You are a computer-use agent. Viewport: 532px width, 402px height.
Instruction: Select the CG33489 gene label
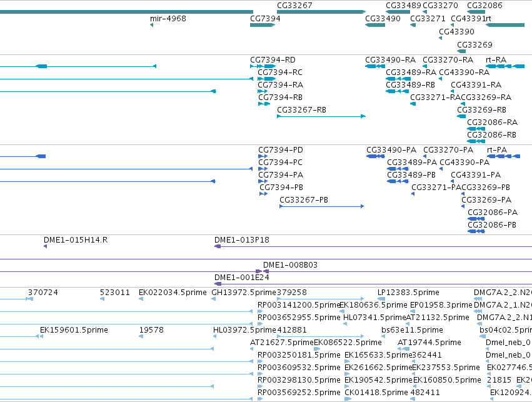tap(403, 6)
